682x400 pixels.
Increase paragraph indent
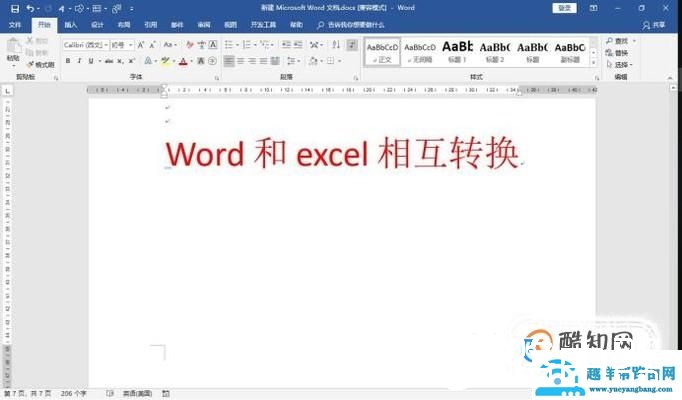pyautogui.click(x=298, y=45)
